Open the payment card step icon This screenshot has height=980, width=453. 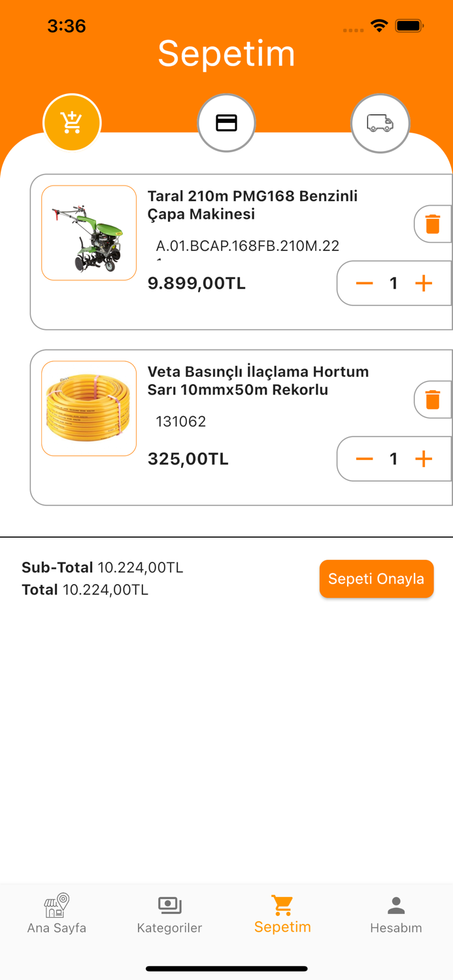tap(226, 123)
